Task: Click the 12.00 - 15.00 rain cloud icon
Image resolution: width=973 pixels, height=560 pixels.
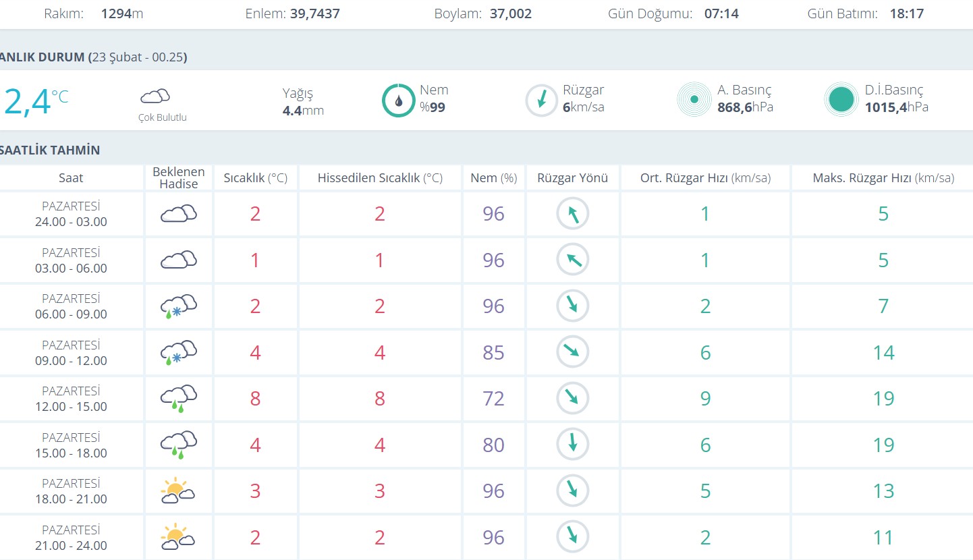Action: point(178,398)
